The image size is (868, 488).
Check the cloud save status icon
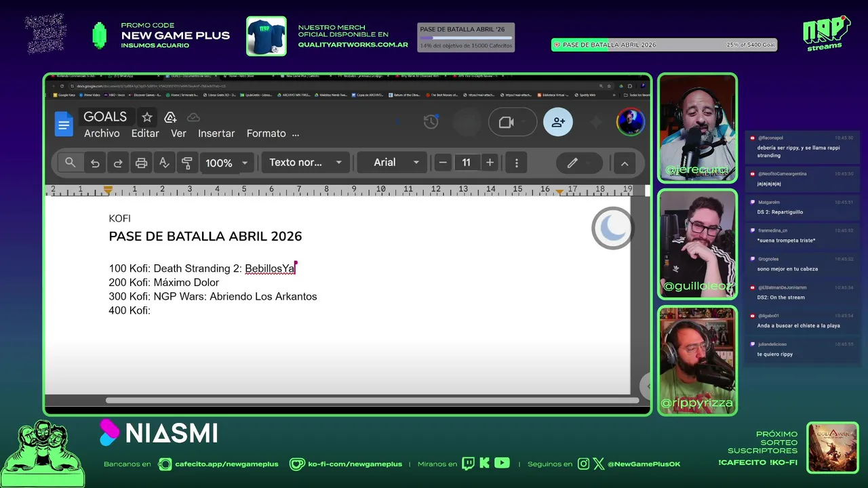coord(193,117)
